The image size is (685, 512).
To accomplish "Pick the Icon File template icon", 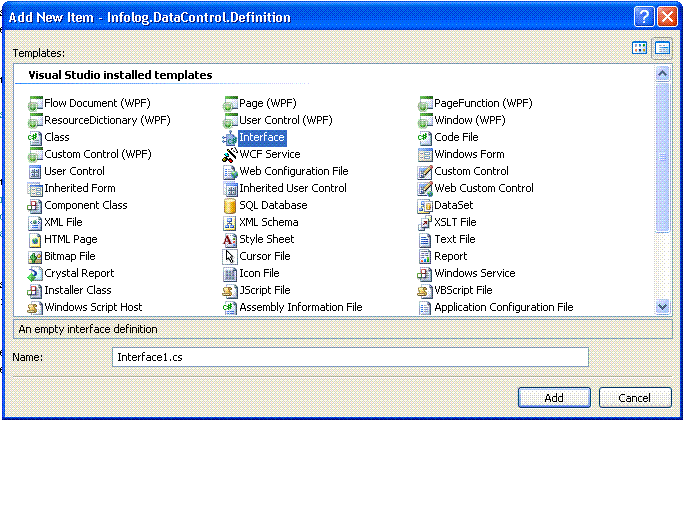I will click(230, 274).
